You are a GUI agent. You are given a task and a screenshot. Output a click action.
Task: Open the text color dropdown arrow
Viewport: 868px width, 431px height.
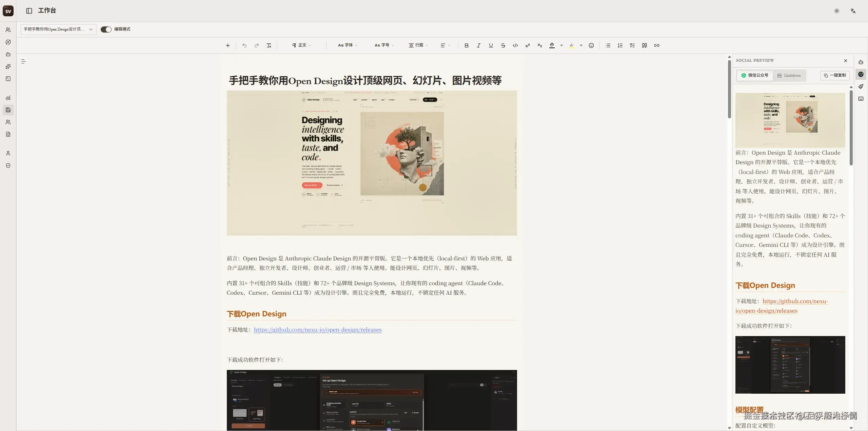561,45
